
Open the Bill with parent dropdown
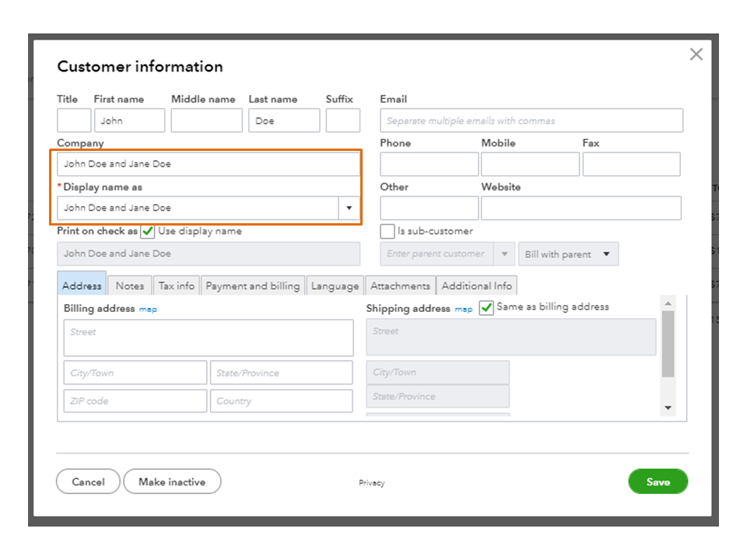tap(568, 254)
